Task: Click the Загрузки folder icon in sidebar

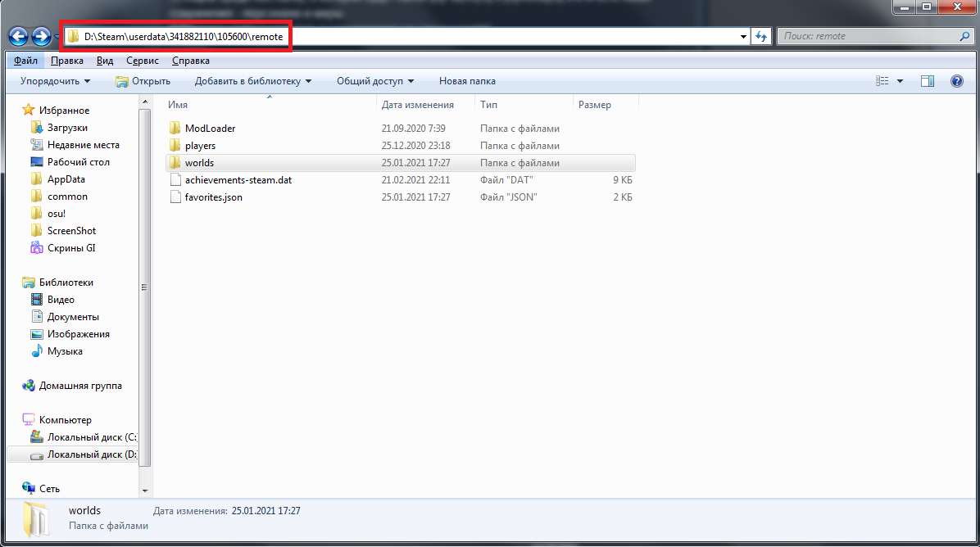Action: (37, 128)
